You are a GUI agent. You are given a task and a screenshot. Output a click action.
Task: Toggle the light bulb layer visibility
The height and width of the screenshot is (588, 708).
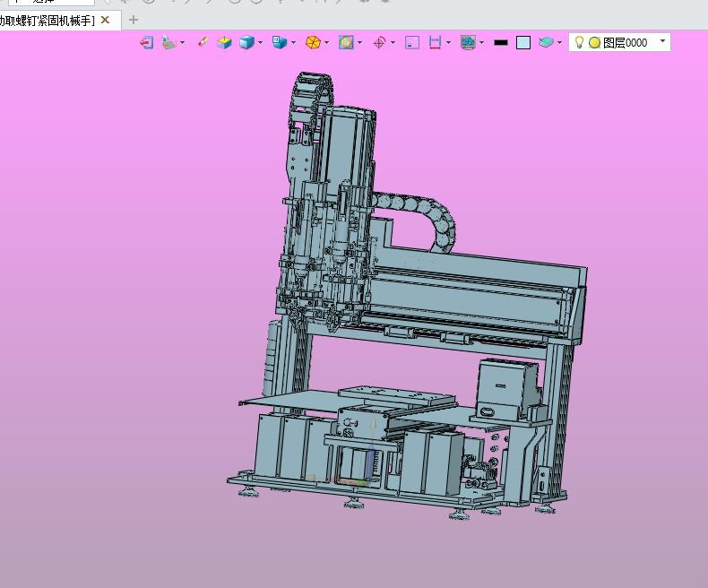579,42
